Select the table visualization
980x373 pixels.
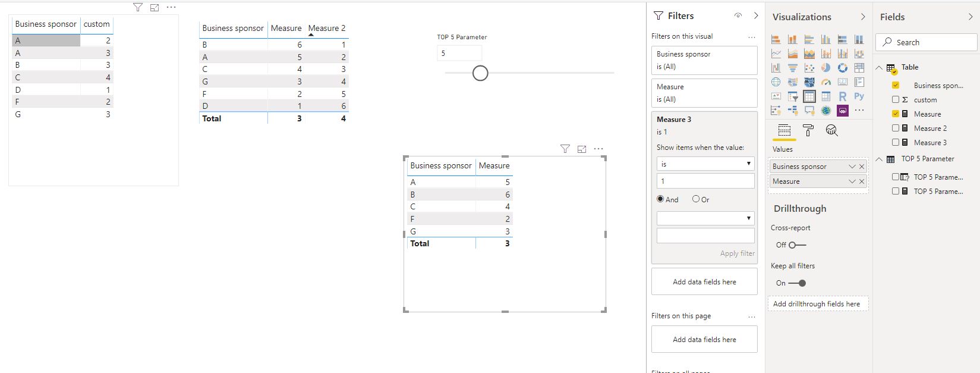pyautogui.click(x=809, y=96)
